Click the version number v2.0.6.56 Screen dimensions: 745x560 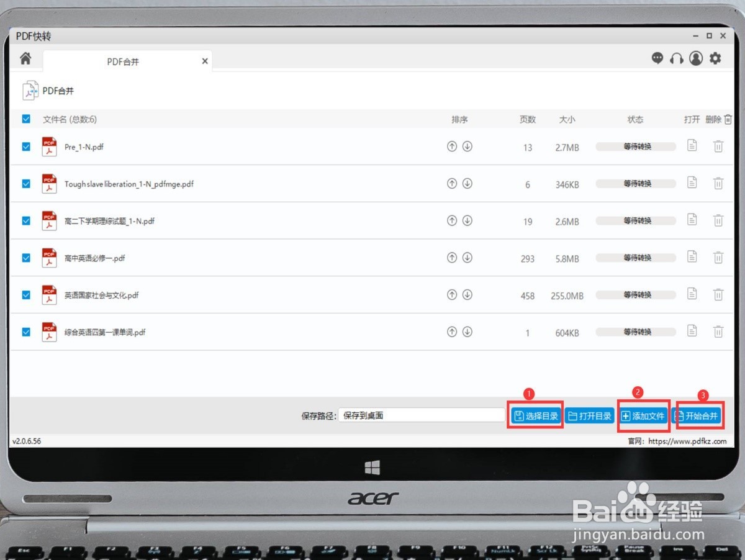pyautogui.click(x=27, y=441)
